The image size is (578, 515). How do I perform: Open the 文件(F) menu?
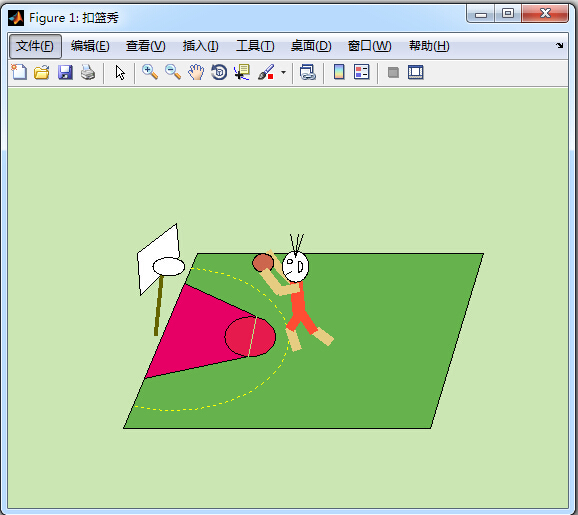[x=35, y=46]
